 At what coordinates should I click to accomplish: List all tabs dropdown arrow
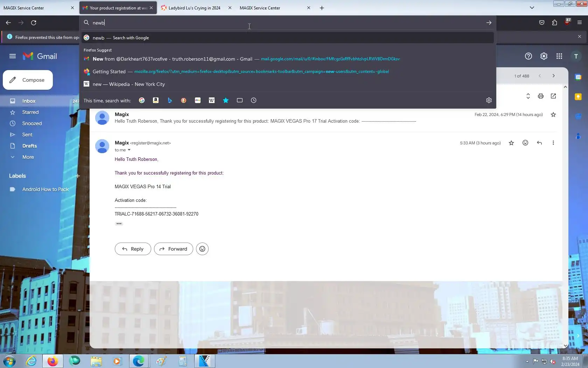[532, 8]
